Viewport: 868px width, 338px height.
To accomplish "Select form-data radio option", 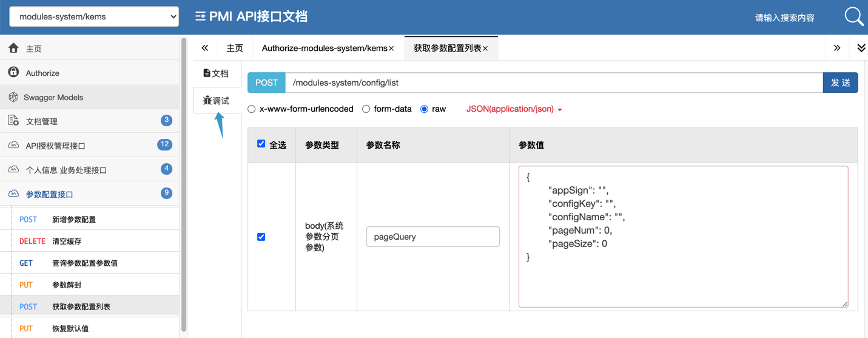I will pyautogui.click(x=366, y=109).
